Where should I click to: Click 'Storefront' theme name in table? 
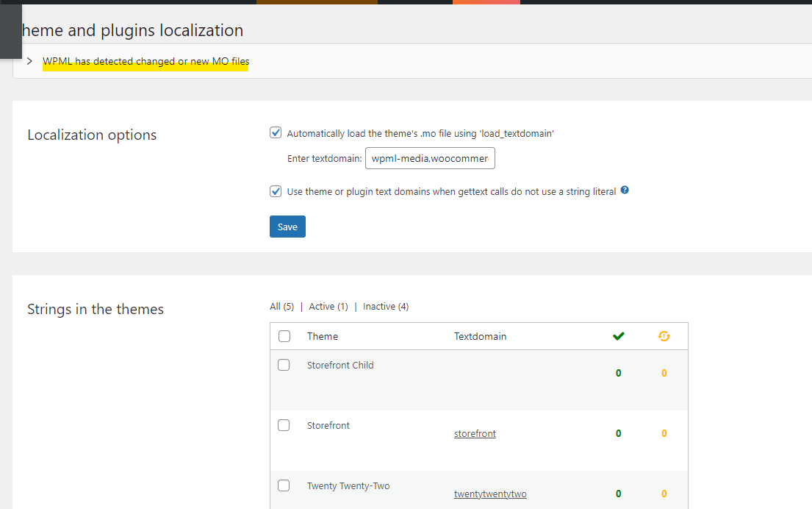[328, 425]
